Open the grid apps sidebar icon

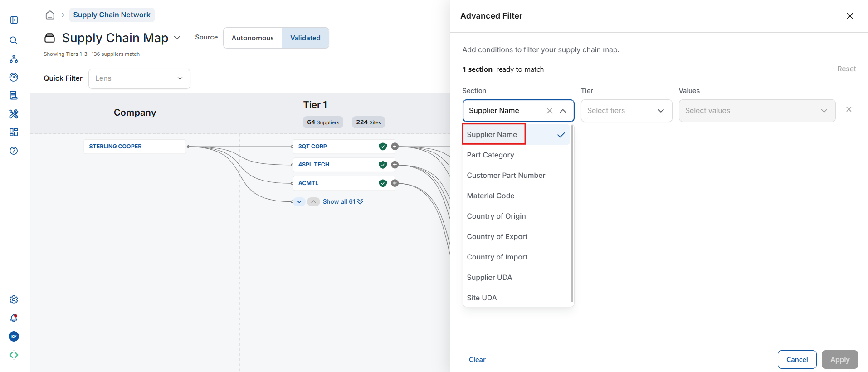14,132
